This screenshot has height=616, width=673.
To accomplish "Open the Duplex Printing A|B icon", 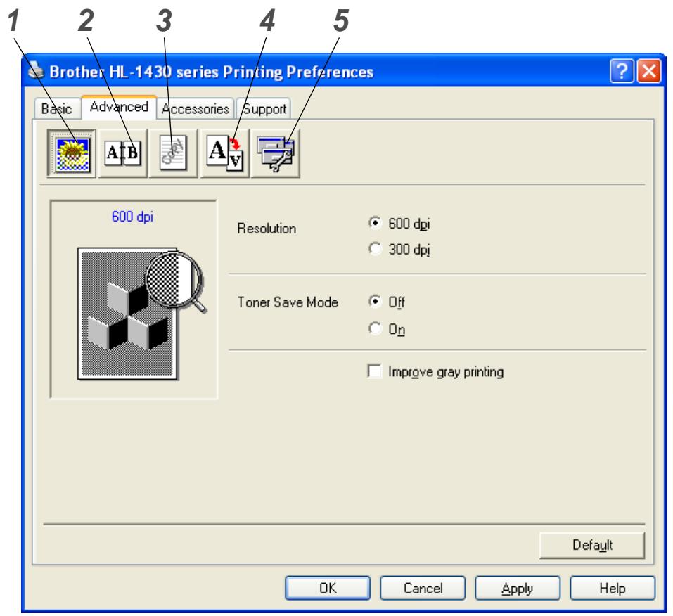I will [x=123, y=153].
